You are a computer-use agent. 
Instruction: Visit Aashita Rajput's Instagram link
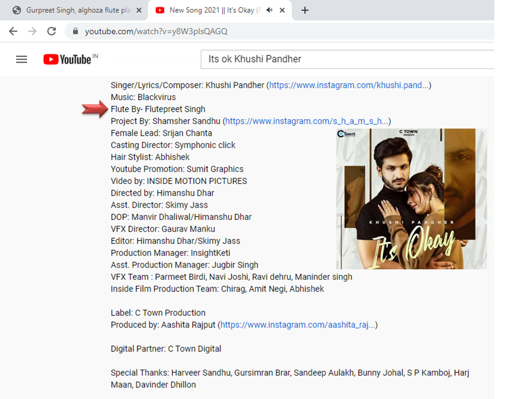coord(298,325)
